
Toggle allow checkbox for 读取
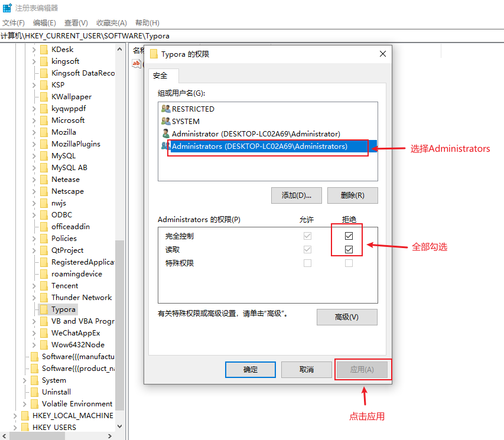[307, 249]
